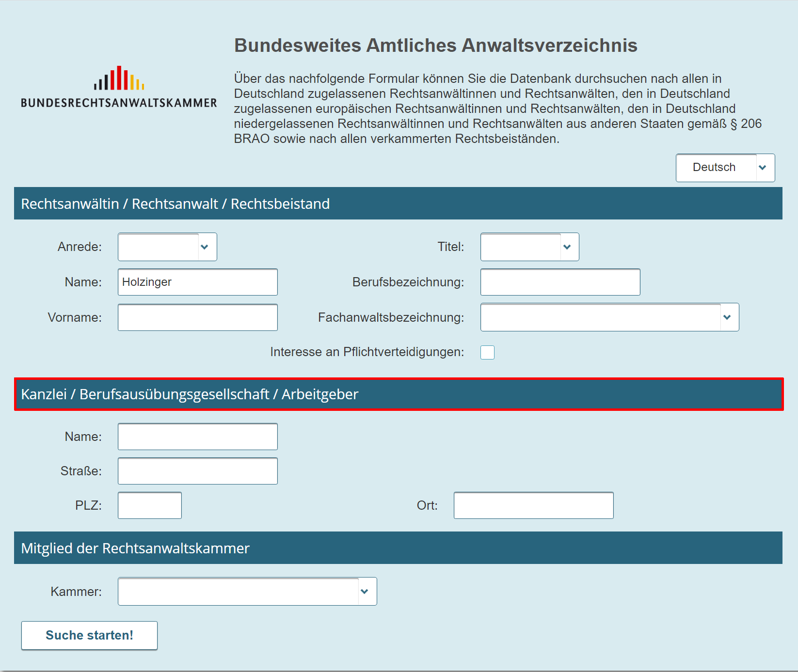Click the Straße input field
The width and height of the screenshot is (798, 672).
[x=197, y=471]
